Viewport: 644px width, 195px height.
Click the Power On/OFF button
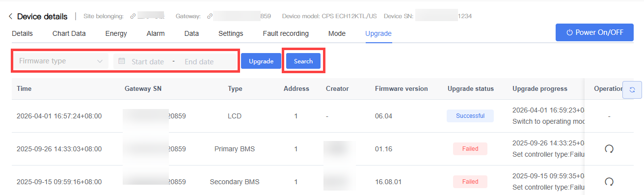tap(594, 32)
